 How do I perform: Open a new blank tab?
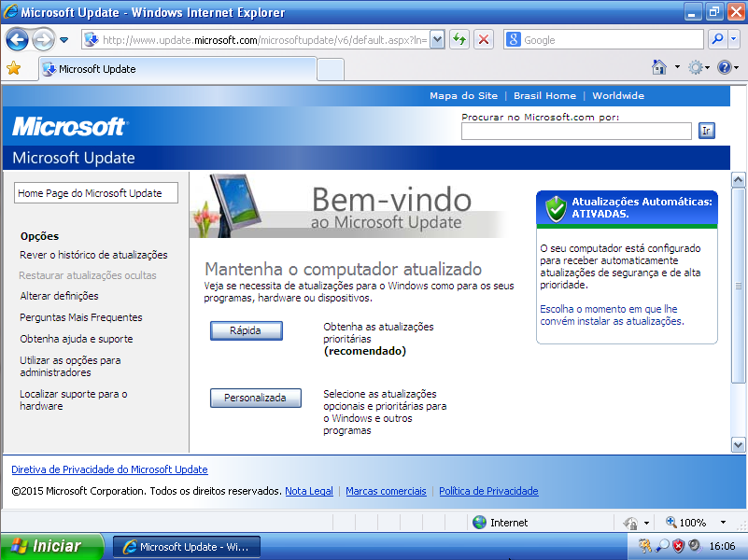331,70
